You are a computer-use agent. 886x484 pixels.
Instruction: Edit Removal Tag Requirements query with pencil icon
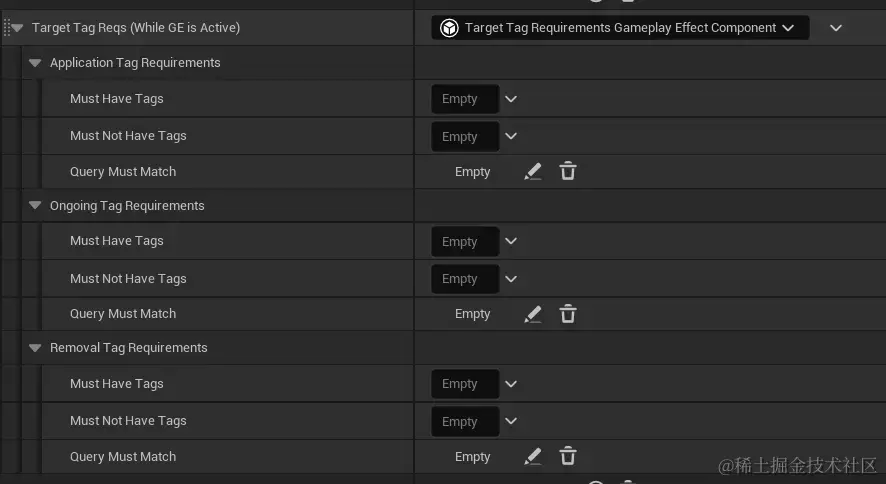(x=533, y=457)
